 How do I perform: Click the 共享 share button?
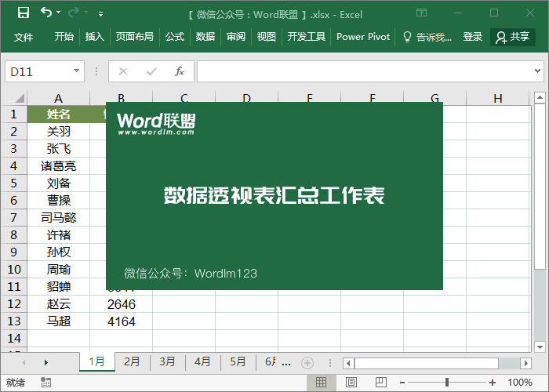point(513,37)
